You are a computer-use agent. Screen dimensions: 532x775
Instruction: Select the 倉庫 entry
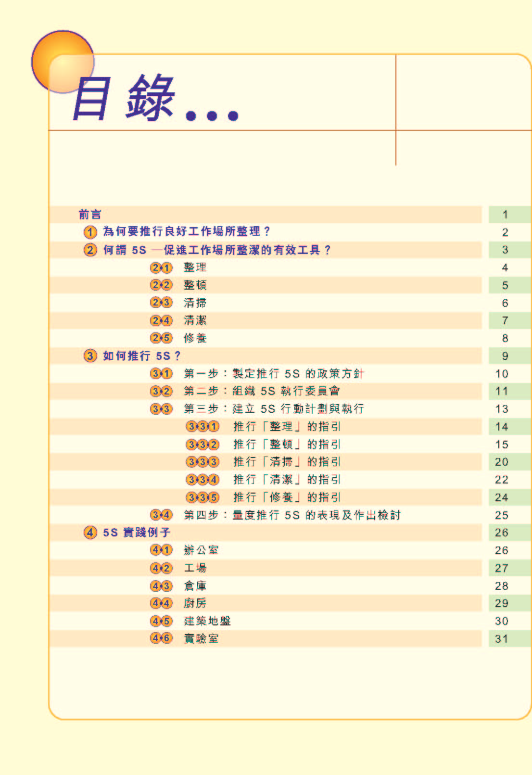pyautogui.click(x=195, y=586)
